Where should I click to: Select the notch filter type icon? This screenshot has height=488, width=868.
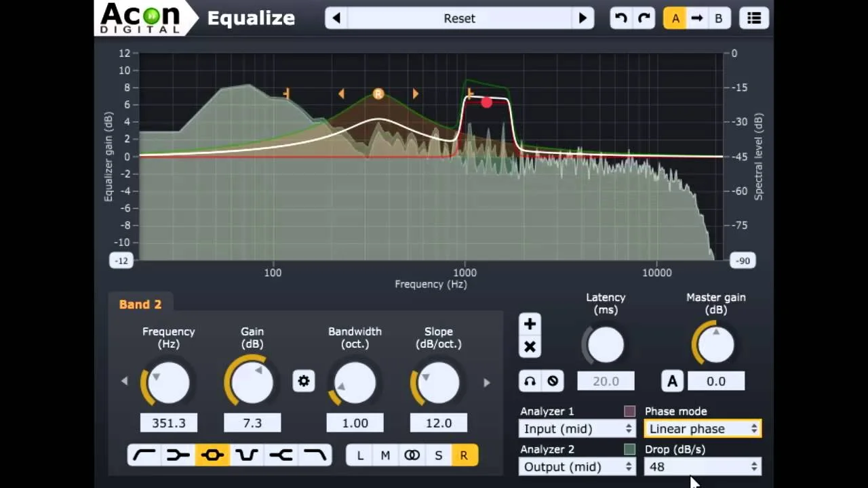pyautogui.click(x=248, y=455)
